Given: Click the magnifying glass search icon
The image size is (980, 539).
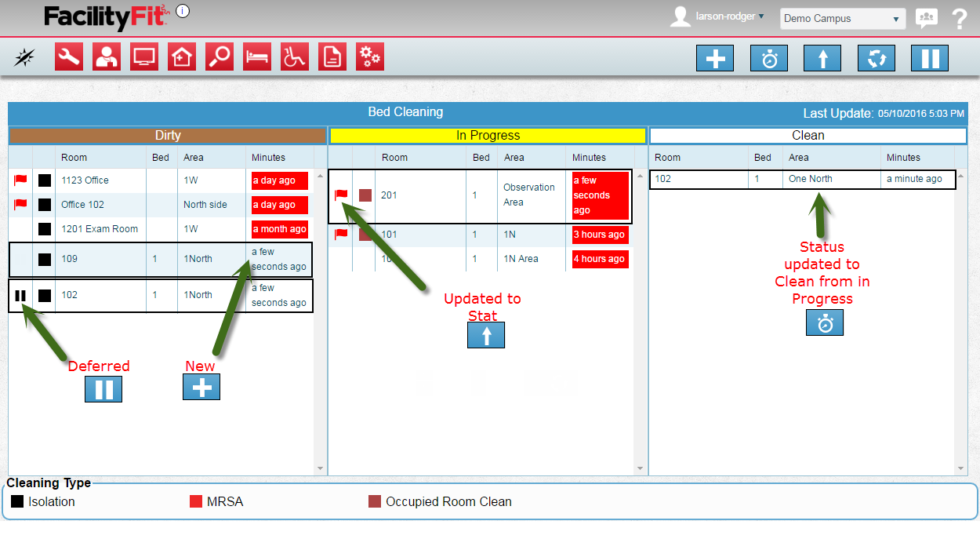Looking at the screenshot, I should click(220, 57).
